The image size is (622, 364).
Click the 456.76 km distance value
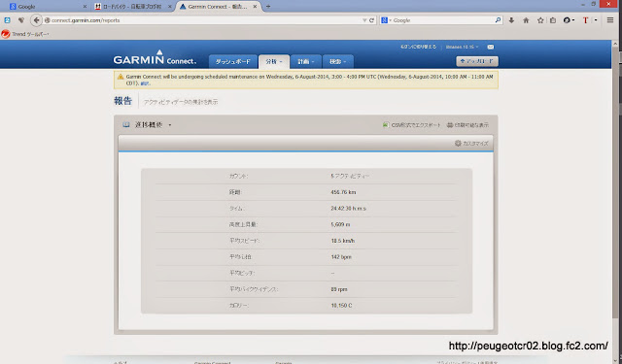[343, 192]
